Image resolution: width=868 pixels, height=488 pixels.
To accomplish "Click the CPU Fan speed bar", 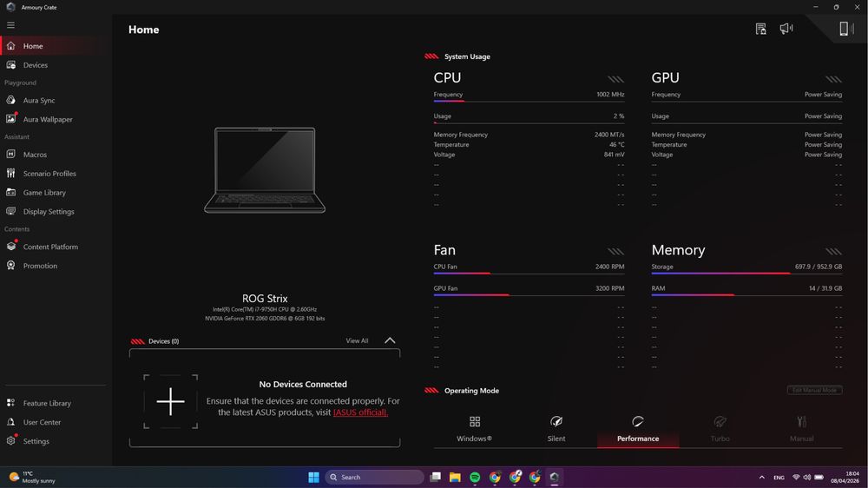I will (x=529, y=274).
